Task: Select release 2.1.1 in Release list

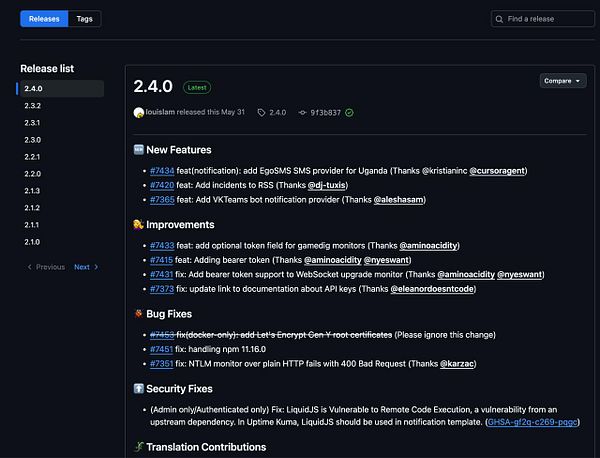Action: click(x=32, y=225)
